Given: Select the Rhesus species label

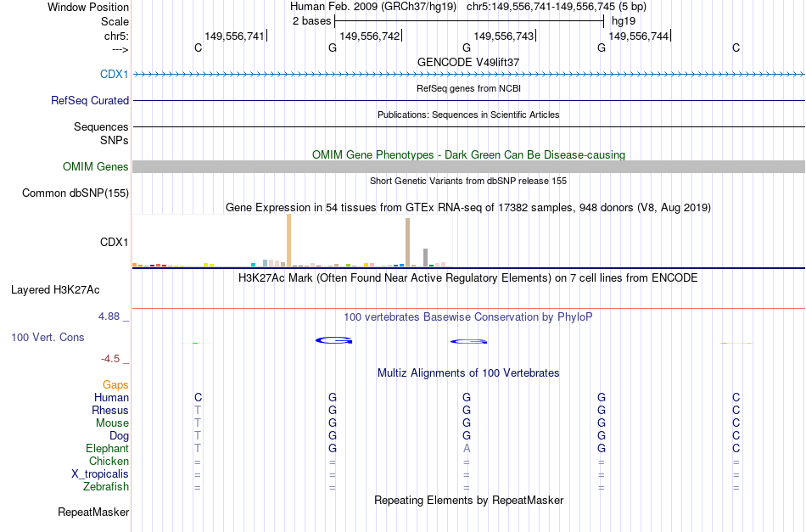Looking at the screenshot, I should click(110, 410).
